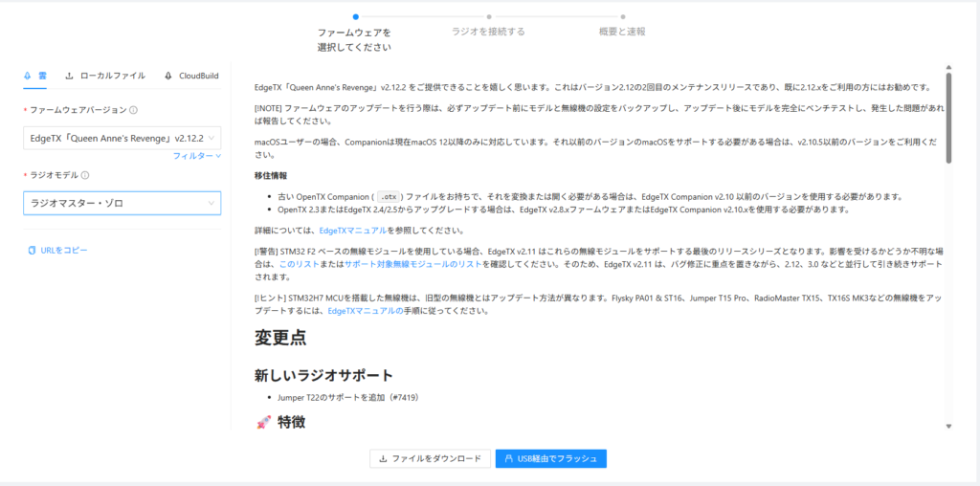This screenshot has width=980, height=486.
Task: Open the firmware version dropdown
Action: (122, 138)
